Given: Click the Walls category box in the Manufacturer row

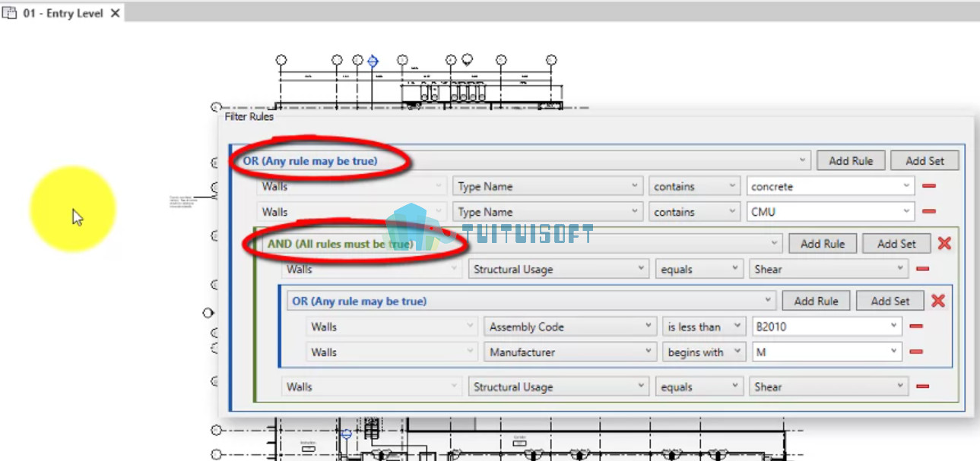Looking at the screenshot, I should click(392, 352).
